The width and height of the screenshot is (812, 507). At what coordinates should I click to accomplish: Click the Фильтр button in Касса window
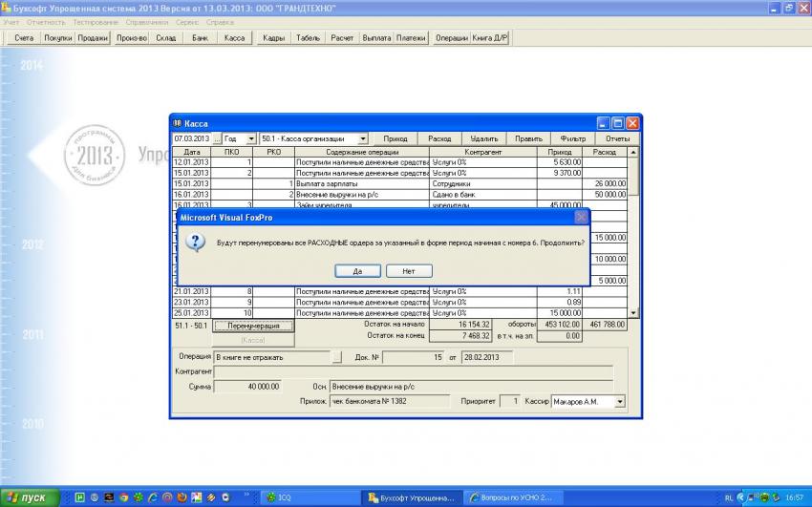pos(573,138)
